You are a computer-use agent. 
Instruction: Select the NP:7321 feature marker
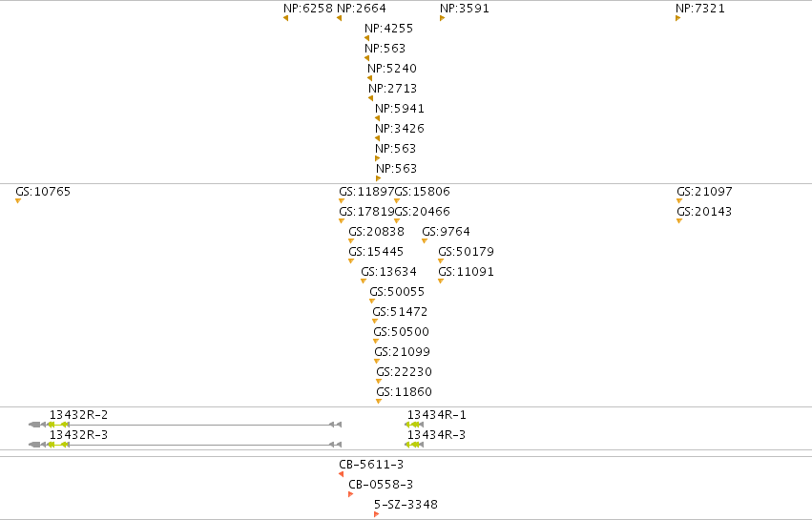pos(677,19)
